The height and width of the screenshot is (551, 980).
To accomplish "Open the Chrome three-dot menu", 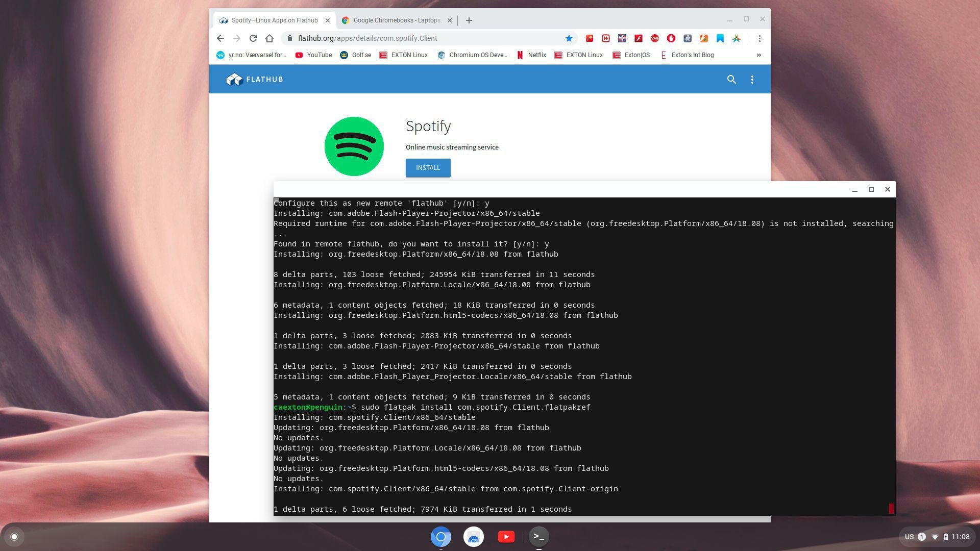I will coord(759,38).
